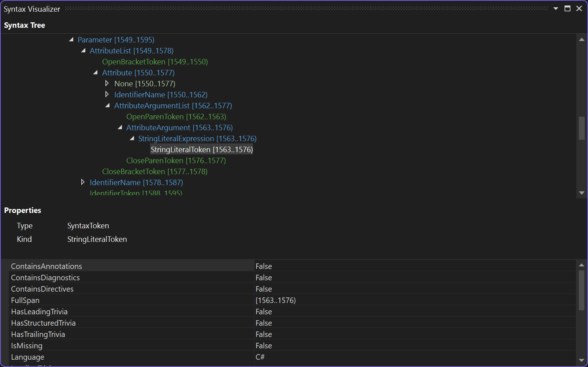Expand the IdentifierName [1550..1562) node

click(107, 94)
